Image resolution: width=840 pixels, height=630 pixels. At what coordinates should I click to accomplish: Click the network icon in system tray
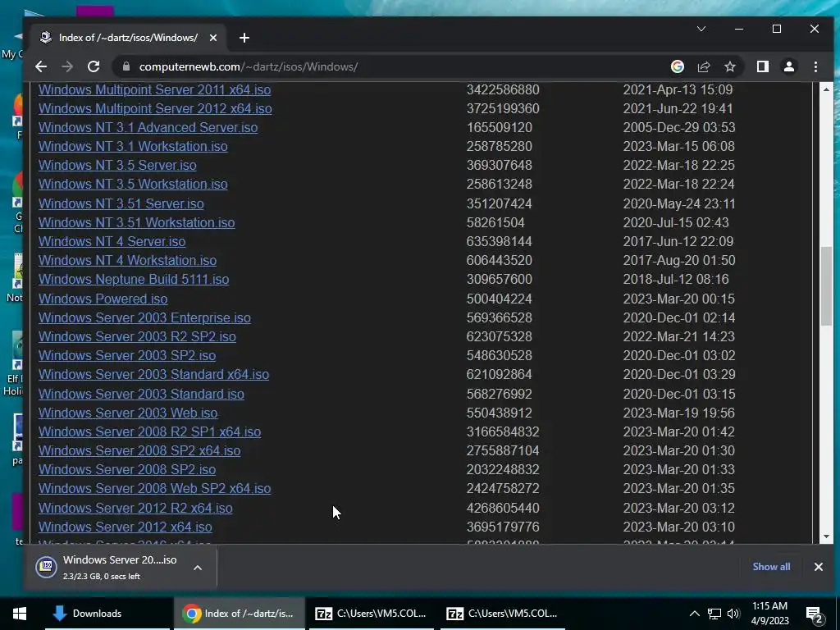click(x=714, y=614)
